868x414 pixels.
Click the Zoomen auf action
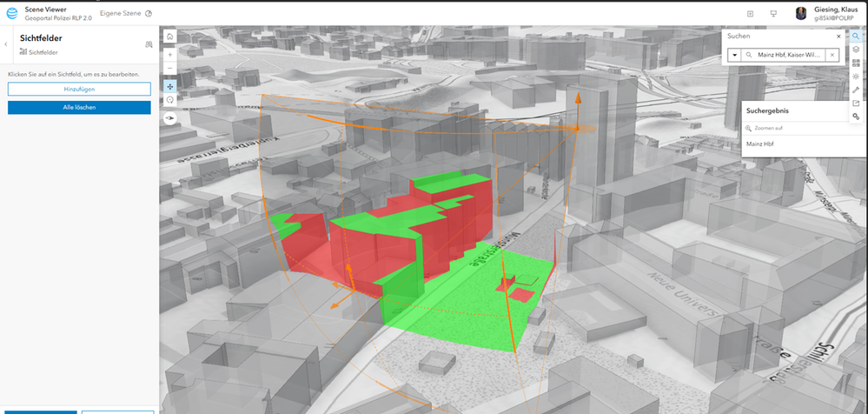[x=764, y=128]
